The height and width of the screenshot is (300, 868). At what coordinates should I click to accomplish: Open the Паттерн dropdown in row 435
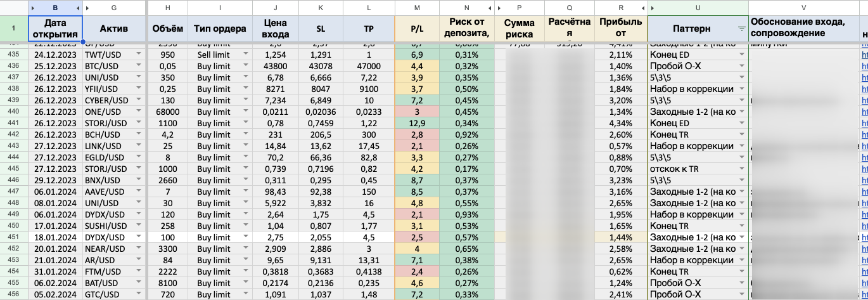pos(741,55)
